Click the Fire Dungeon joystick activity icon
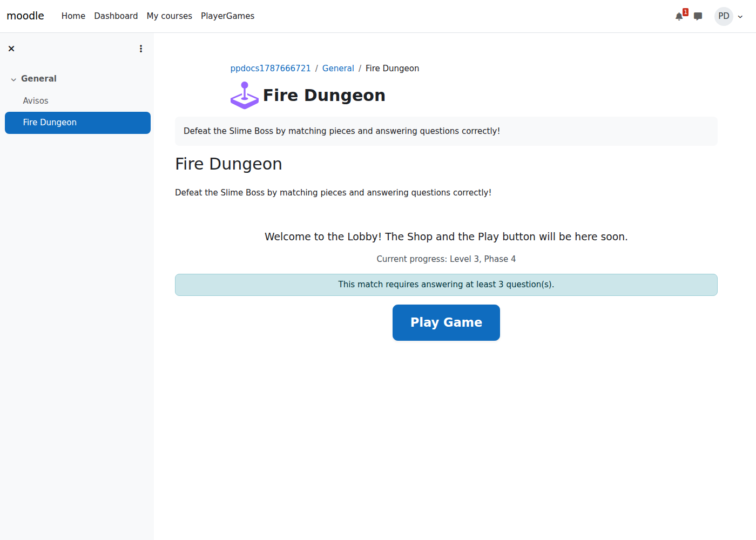The width and height of the screenshot is (756, 540). 245,96
